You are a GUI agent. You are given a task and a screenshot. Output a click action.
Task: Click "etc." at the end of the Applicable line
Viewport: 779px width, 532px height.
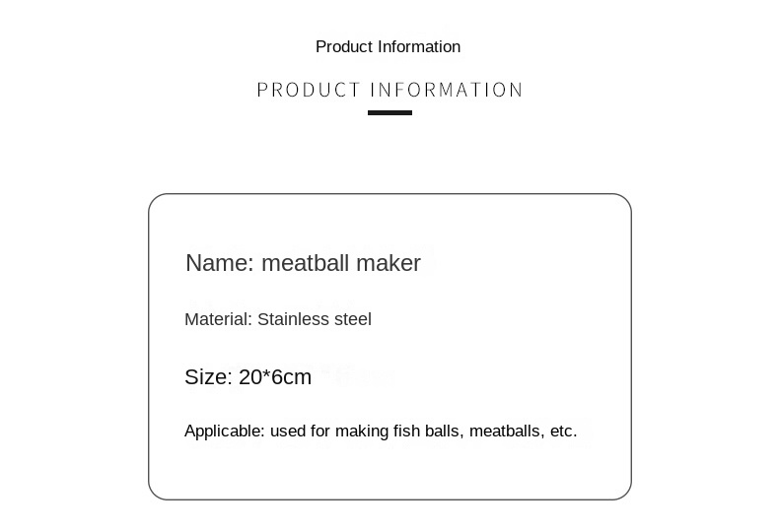click(x=563, y=432)
